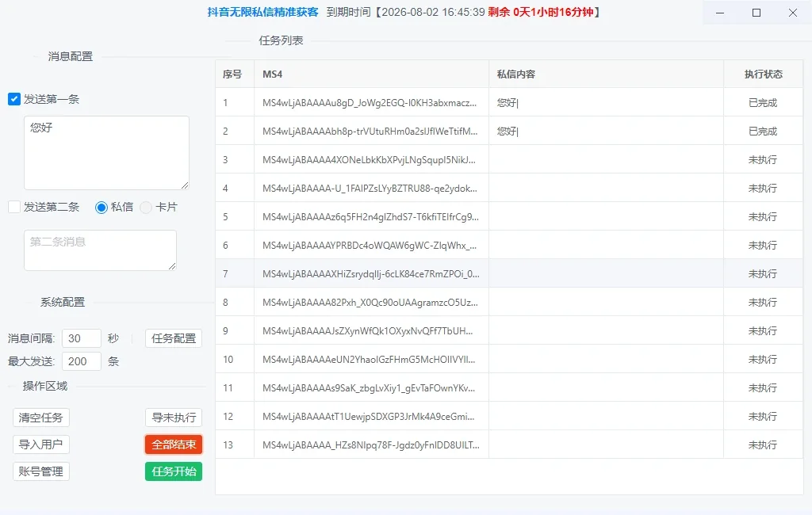This screenshot has width=812, height=515.
Task: Select row MS4wLjABAAAAYPRBDc4oWQAW6gWC
Action: pyautogui.click(x=509, y=245)
